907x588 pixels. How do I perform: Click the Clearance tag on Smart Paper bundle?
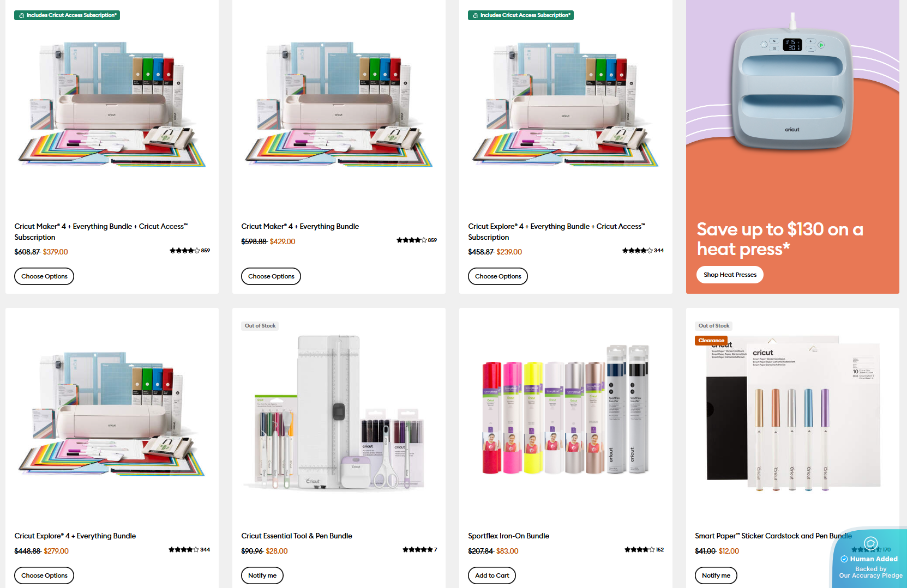[x=711, y=341]
